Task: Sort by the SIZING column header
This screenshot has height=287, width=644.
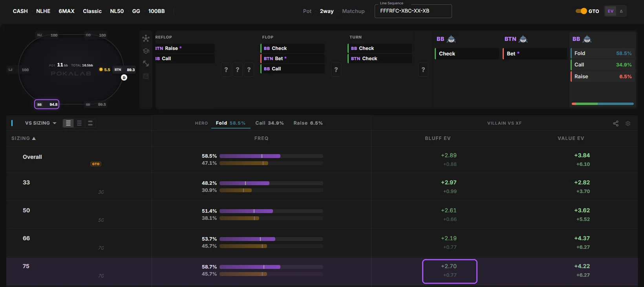Action: [x=24, y=138]
